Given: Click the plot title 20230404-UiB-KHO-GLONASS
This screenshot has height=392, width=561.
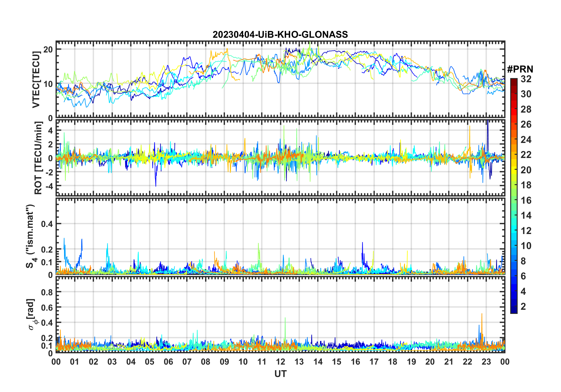Looking at the screenshot, I should point(280,34).
